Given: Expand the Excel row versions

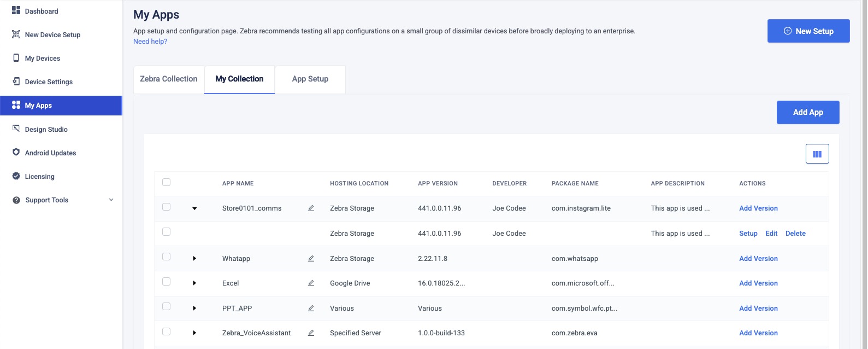Looking at the screenshot, I should (194, 283).
